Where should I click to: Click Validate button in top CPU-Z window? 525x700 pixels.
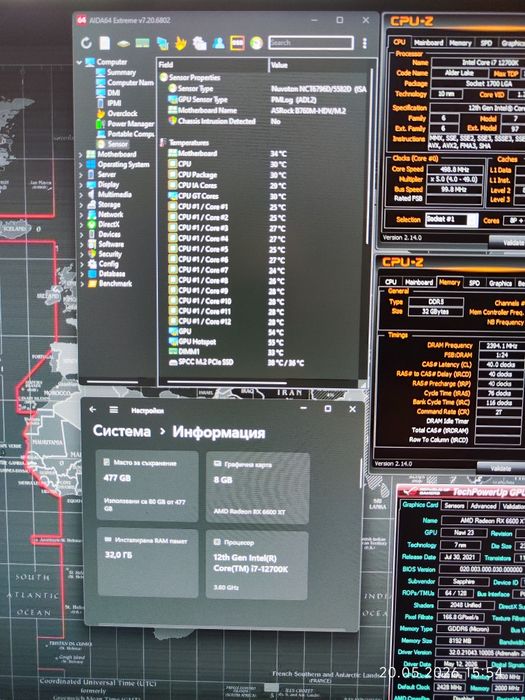coord(508,242)
